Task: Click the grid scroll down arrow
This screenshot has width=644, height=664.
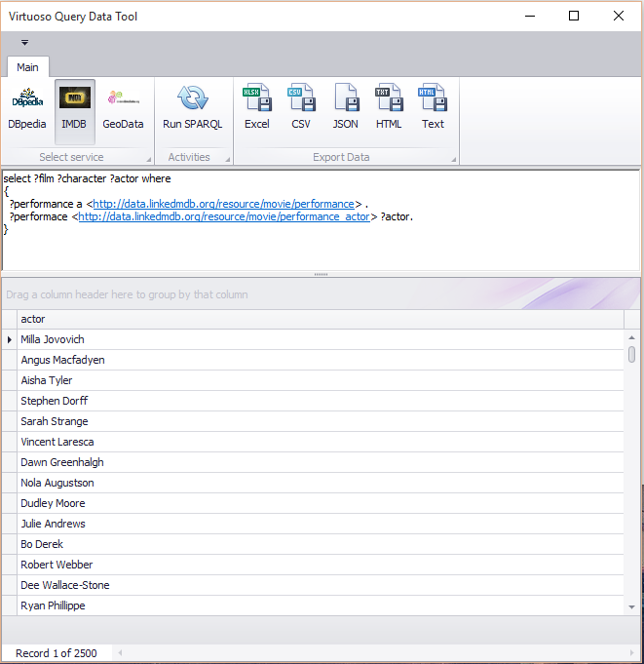Action: click(x=631, y=607)
